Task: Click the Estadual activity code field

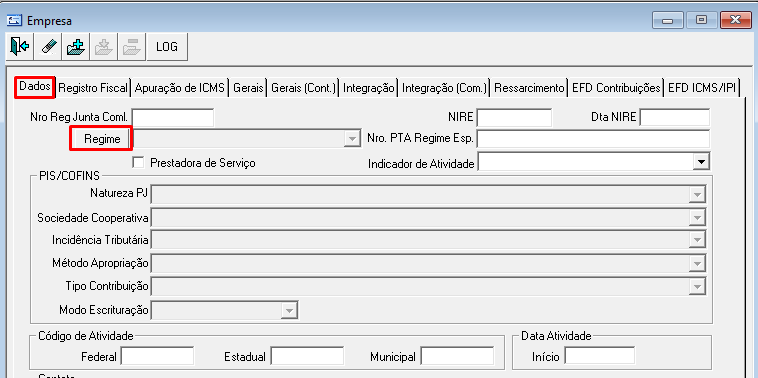Action: coord(307,356)
